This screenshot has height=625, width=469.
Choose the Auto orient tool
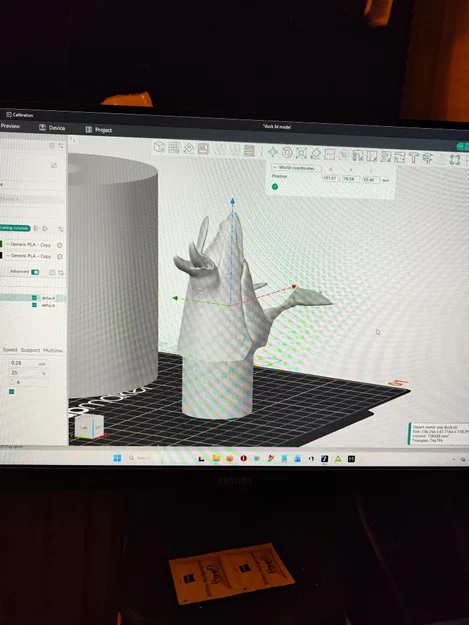[188, 148]
